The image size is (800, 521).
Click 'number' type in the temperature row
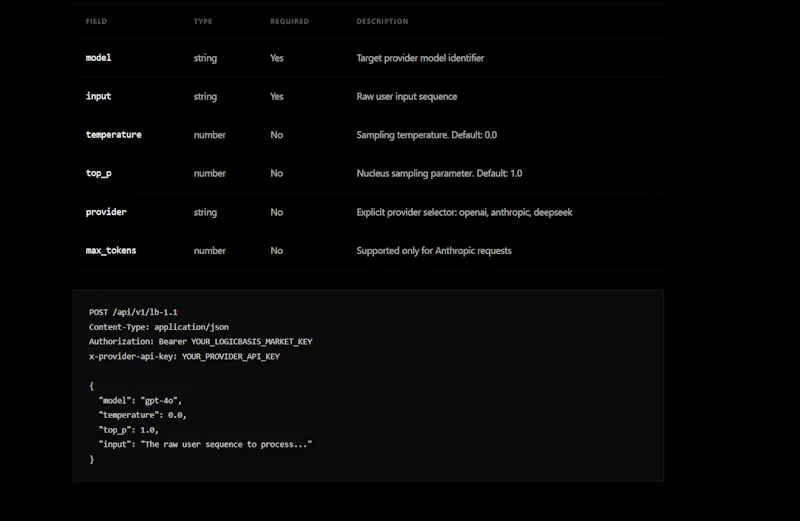[210, 135]
